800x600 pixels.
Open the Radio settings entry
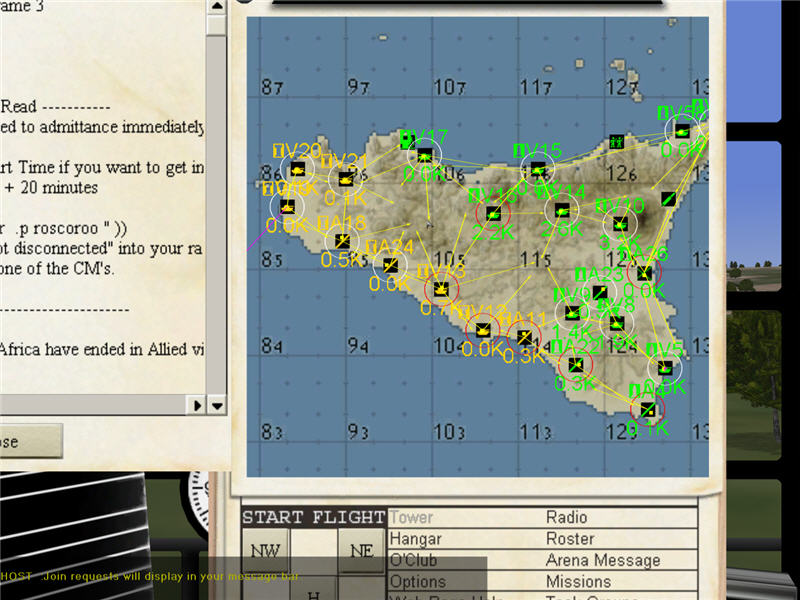tap(566, 517)
